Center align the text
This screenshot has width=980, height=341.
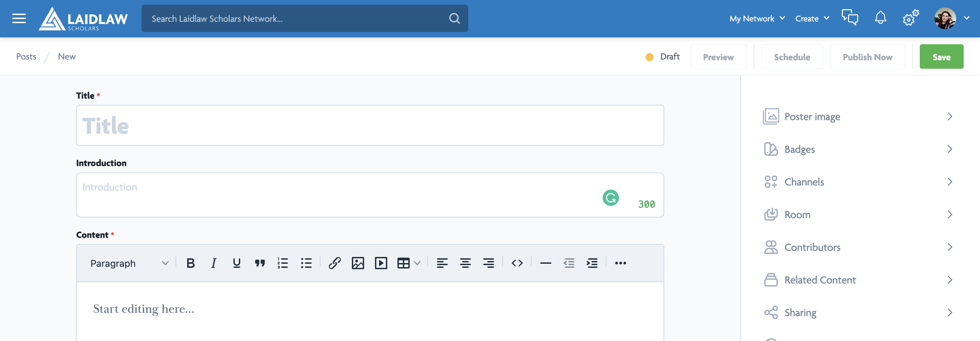(x=465, y=263)
